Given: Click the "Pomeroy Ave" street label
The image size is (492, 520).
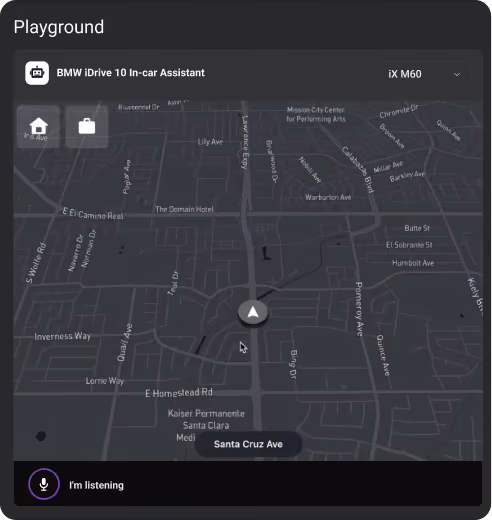Looking at the screenshot, I should (359, 309).
